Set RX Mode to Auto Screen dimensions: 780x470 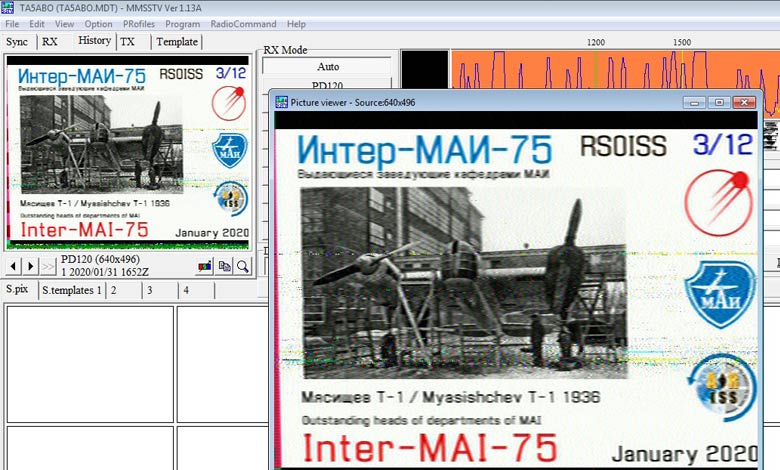pos(327,67)
